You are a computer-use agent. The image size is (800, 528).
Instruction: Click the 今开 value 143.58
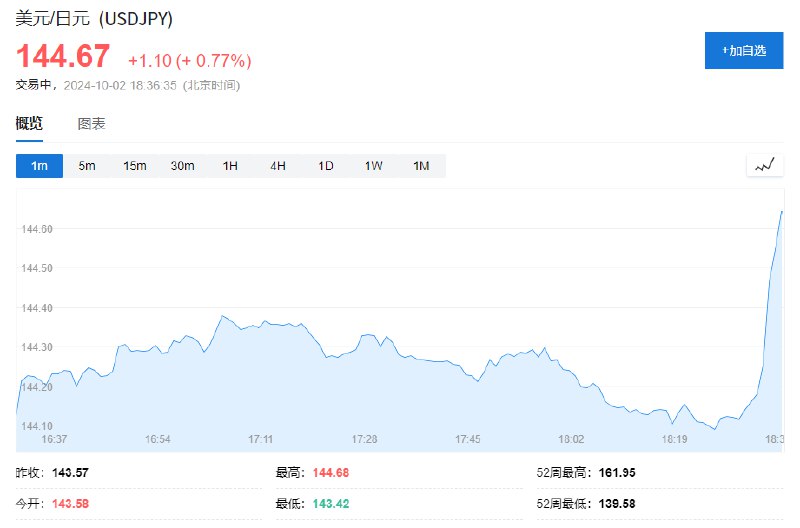[x=70, y=504]
